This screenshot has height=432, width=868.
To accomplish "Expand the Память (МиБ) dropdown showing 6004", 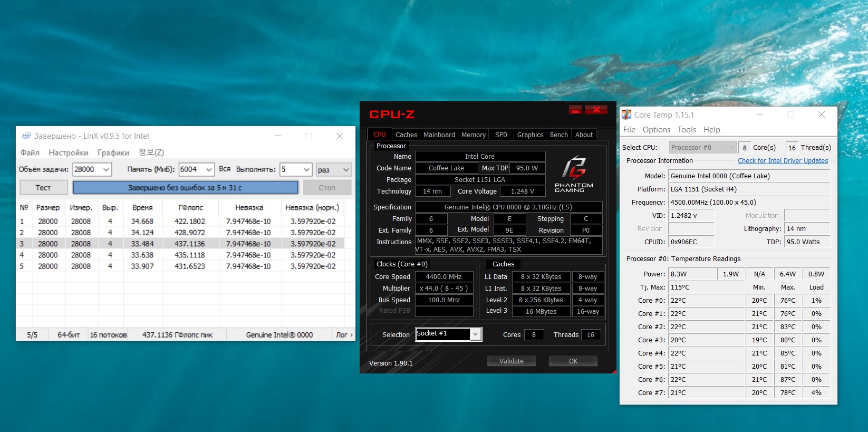I will click(209, 169).
